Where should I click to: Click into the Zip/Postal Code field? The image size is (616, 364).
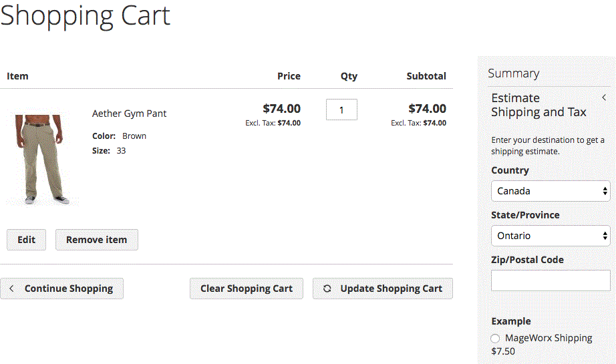[551, 281]
